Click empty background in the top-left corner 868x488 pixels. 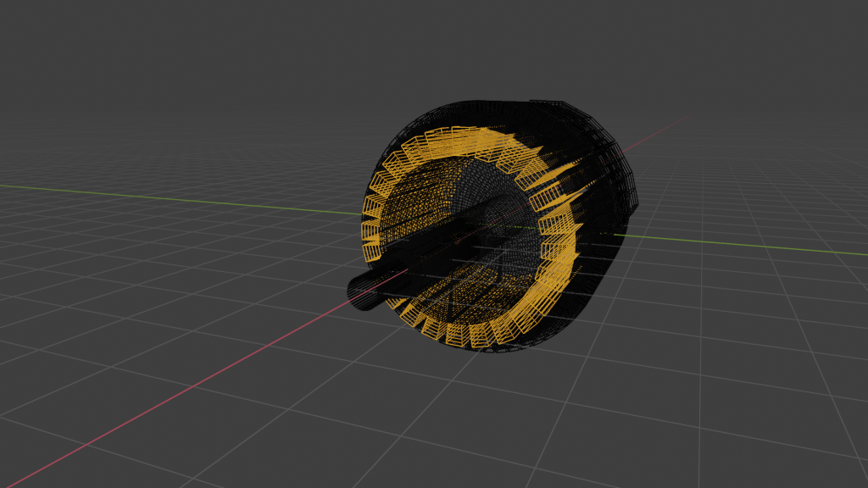click(x=51, y=34)
